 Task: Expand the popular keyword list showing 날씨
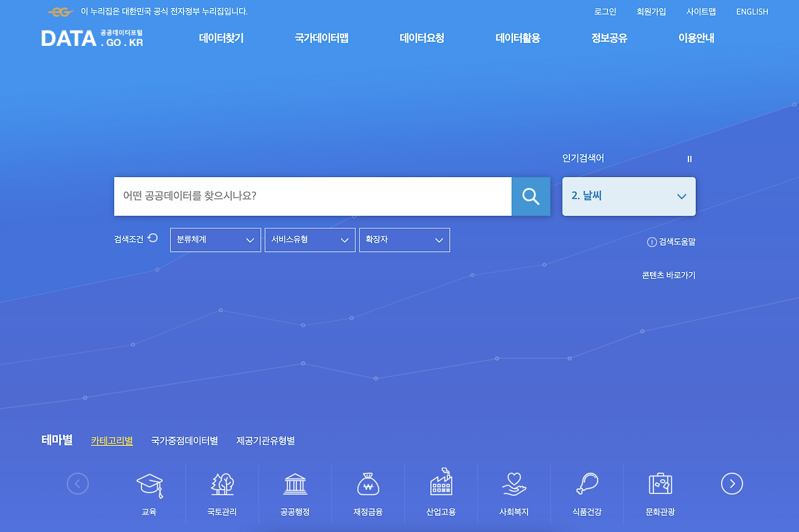pyautogui.click(x=629, y=196)
